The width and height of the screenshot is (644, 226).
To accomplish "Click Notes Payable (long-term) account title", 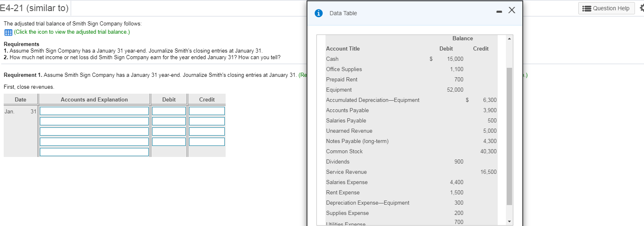I will point(357,141).
